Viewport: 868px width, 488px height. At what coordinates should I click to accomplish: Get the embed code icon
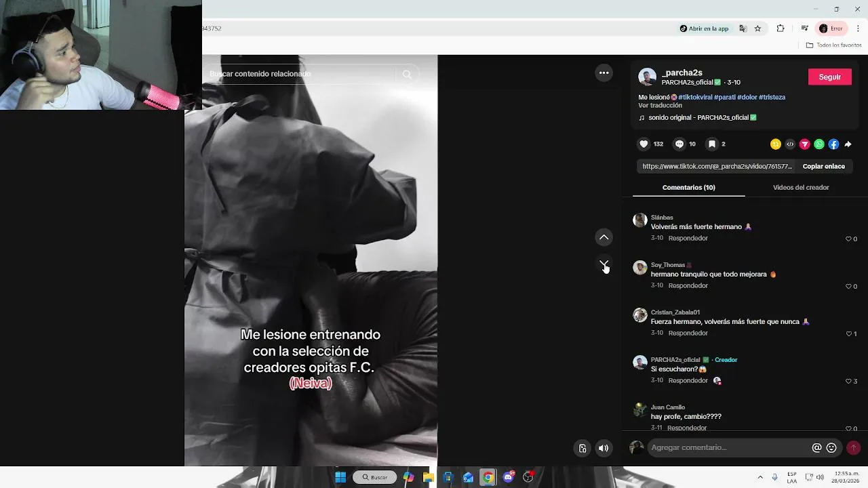[x=790, y=144]
